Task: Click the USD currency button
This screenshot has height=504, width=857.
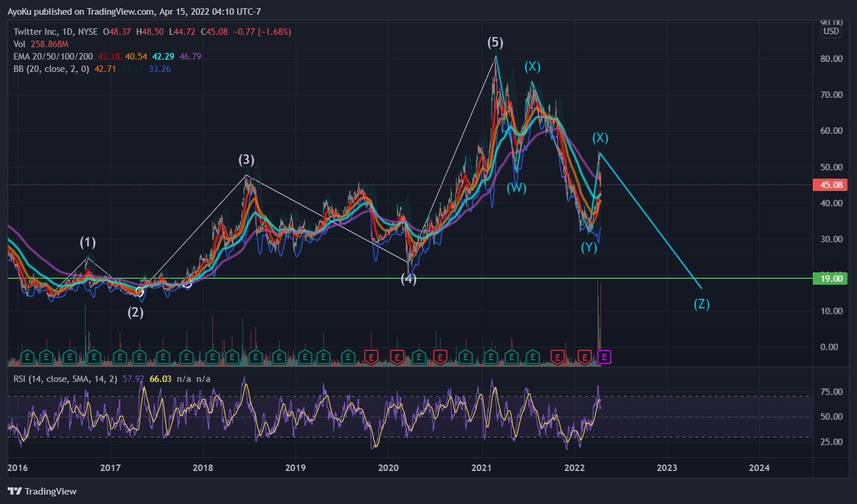Action: click(x=831, y=31)
